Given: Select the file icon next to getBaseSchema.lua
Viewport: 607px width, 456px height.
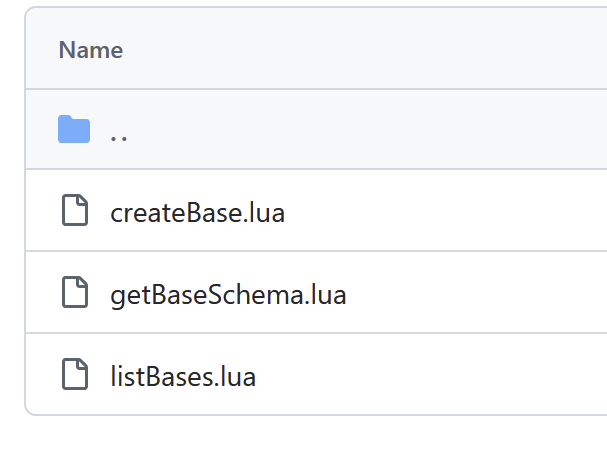Looking at the screenshot, I should [x=75, y=294].
